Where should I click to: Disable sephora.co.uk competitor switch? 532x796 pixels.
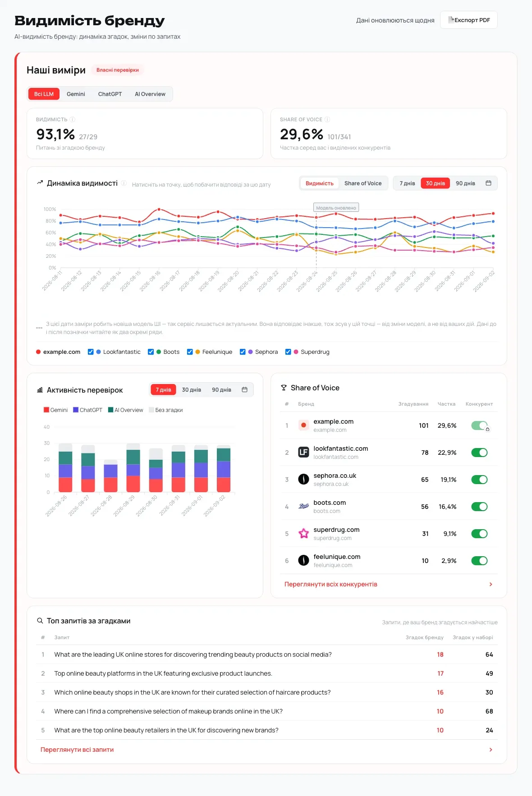coord(479,480)
